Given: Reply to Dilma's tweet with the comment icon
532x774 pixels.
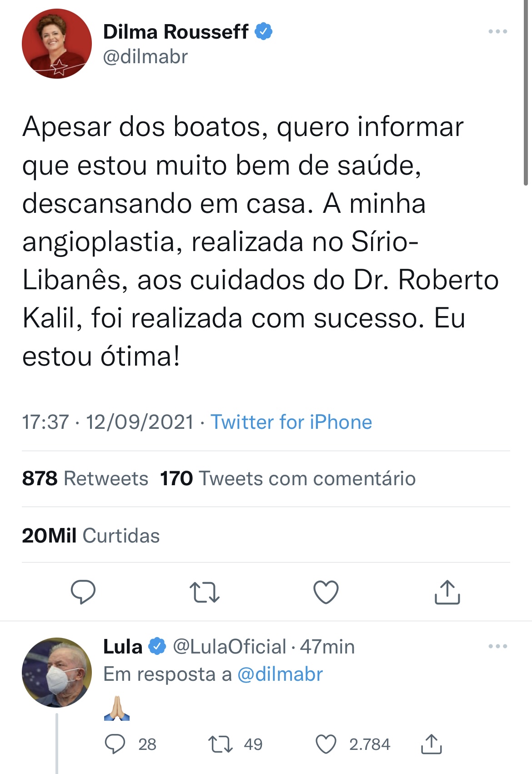Looking at the screenshot, I should [x=83, y=592].
